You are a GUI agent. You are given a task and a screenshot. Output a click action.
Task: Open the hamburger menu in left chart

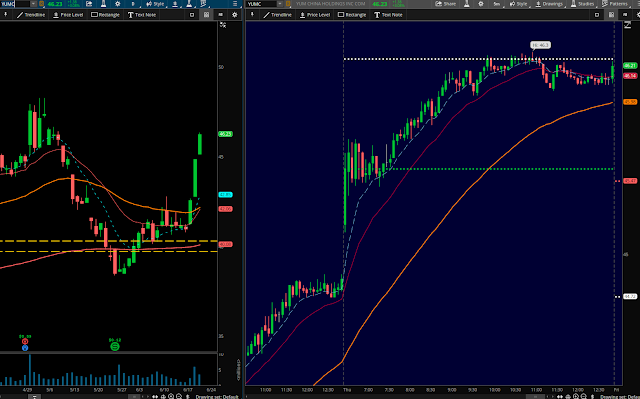click(235, 4)
